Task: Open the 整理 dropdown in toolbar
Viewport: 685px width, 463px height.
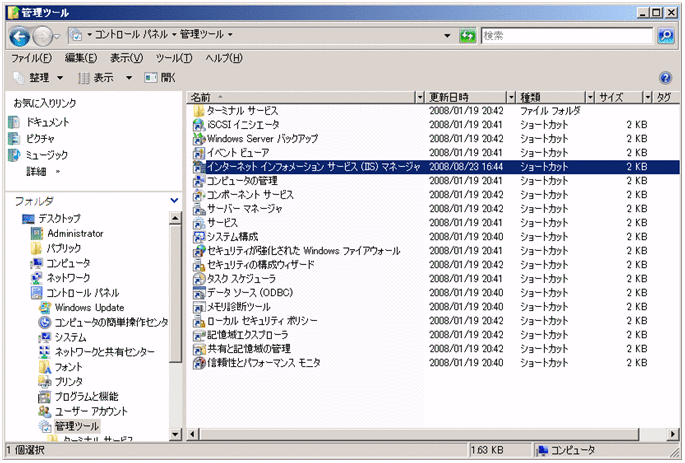Action: [x=40, y=77]
